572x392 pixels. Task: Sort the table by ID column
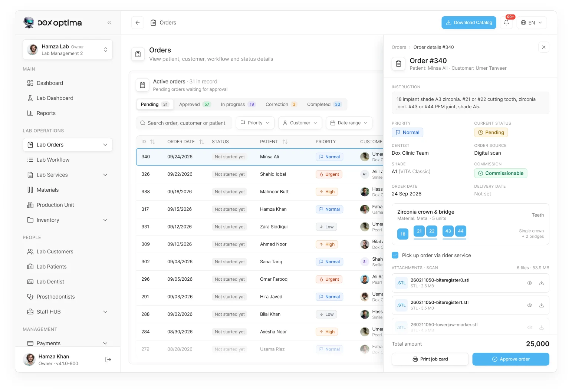[152, 142]
